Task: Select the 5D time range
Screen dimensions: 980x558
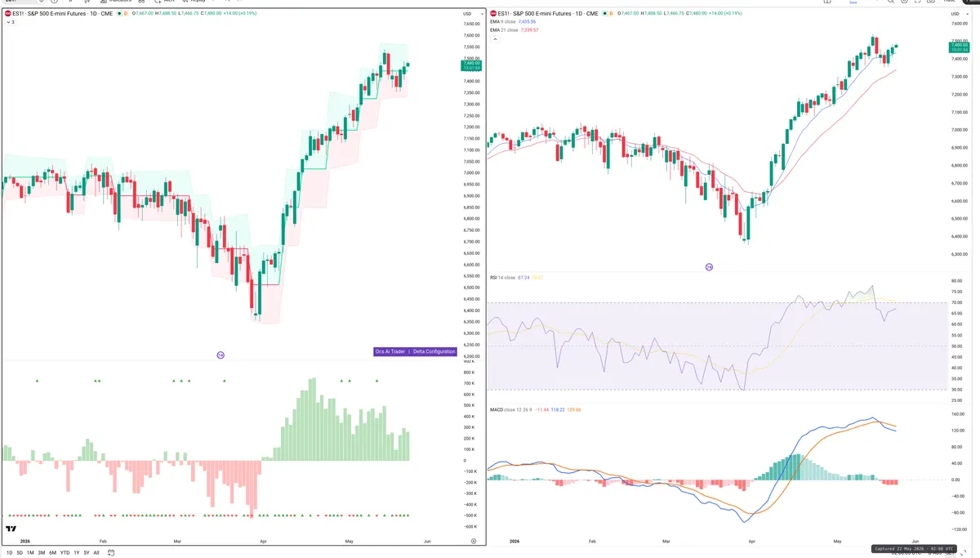Action: tap(20, 553)
